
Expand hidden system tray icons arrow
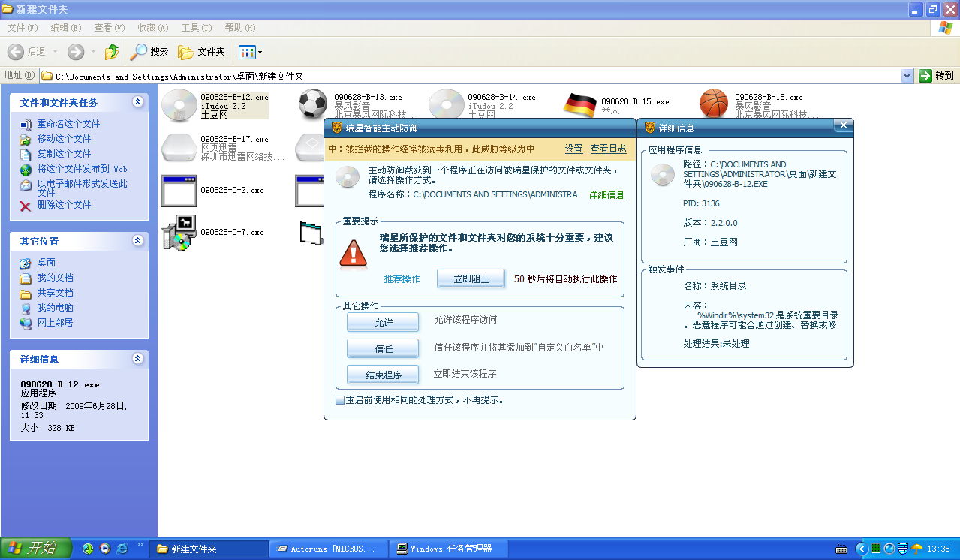tap(862, 549)
